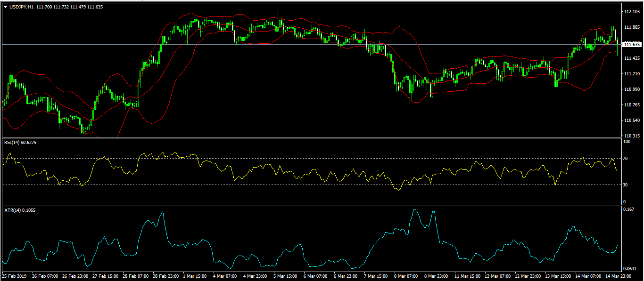Click the 4 Mar 07:00 time label
Screen dimensions: 644x281
click(225, 276)
